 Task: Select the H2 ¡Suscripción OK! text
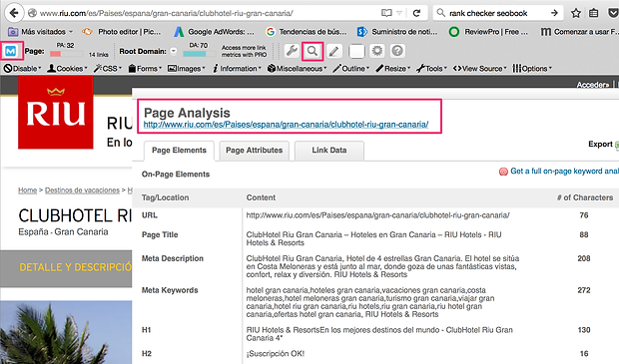[276, 354]
